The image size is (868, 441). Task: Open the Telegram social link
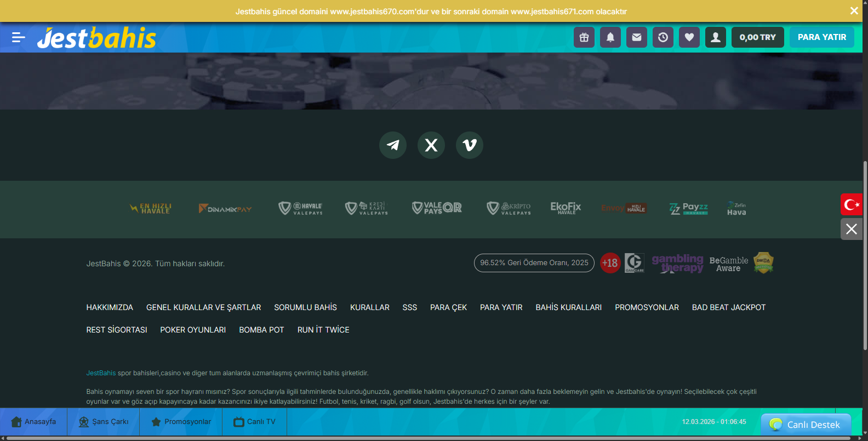click(393, 145)
